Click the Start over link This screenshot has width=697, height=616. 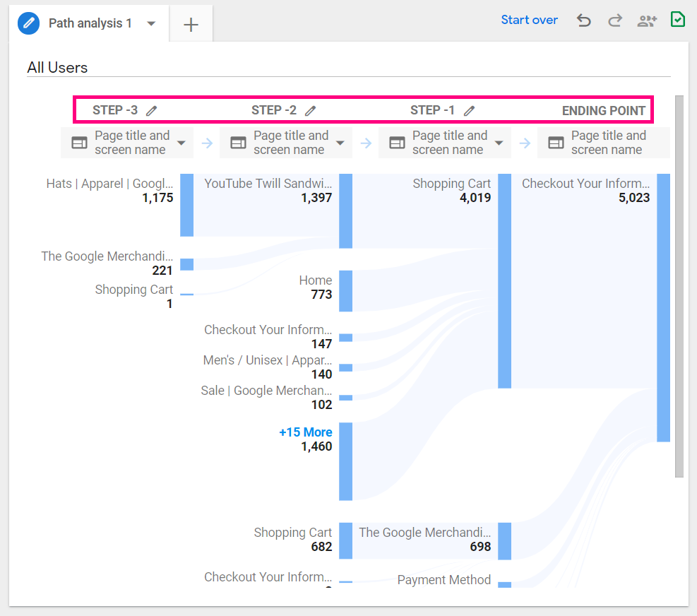pos(529,20)
